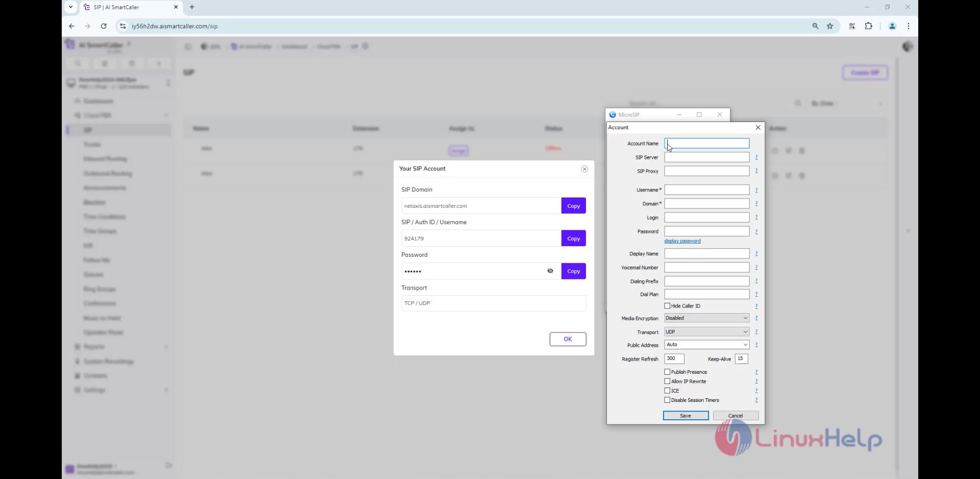
Task: Open the Chrome three-dot menu
Action: (908, 26)
